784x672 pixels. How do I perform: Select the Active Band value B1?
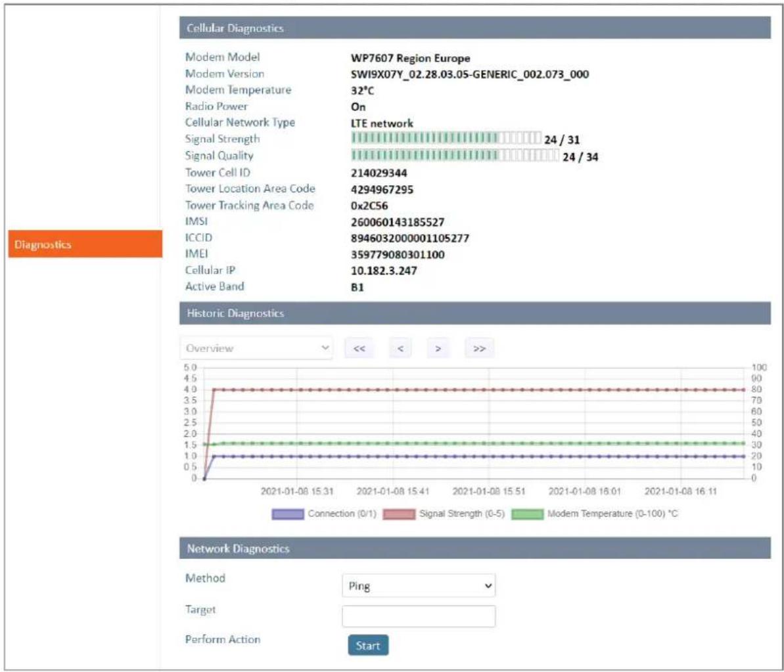click(x=357, y=287)
